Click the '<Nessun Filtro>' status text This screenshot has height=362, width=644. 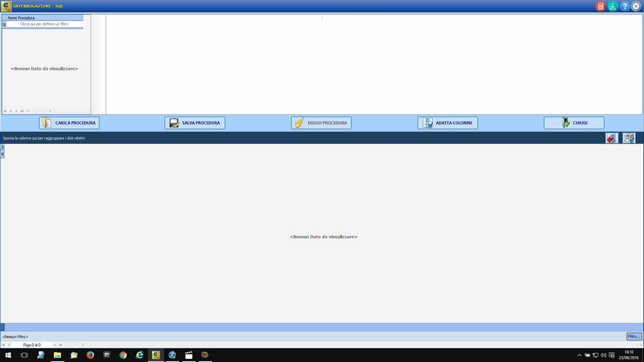[x=15, y=337]
